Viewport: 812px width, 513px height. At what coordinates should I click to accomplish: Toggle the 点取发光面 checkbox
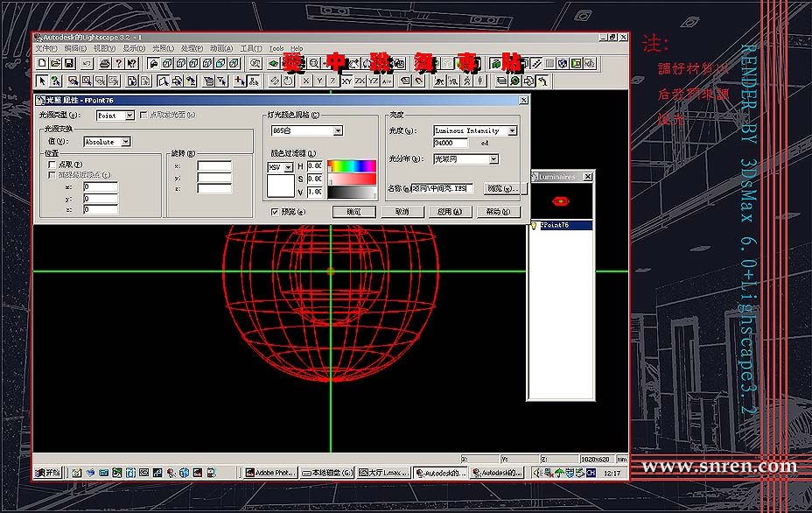(x=144, y=115)
